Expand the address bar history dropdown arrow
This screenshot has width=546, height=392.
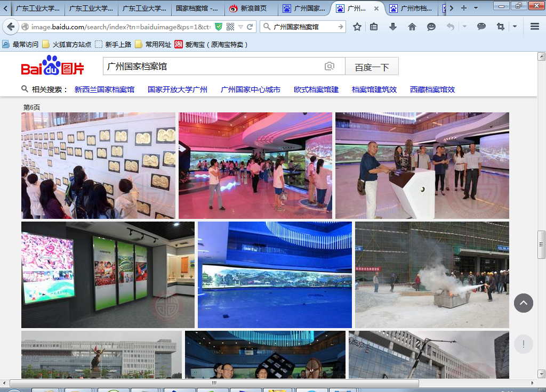click(240, 27)
